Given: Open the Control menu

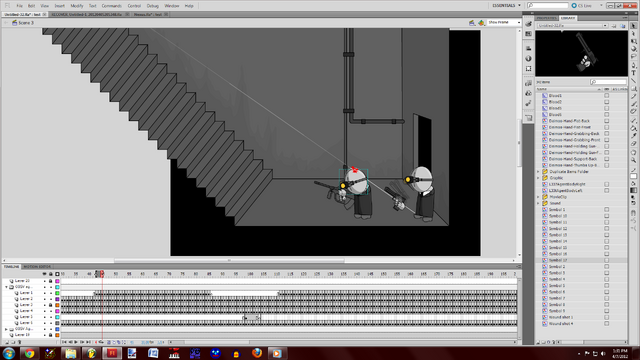Looking at the screenshot, I should coord(134,6).
